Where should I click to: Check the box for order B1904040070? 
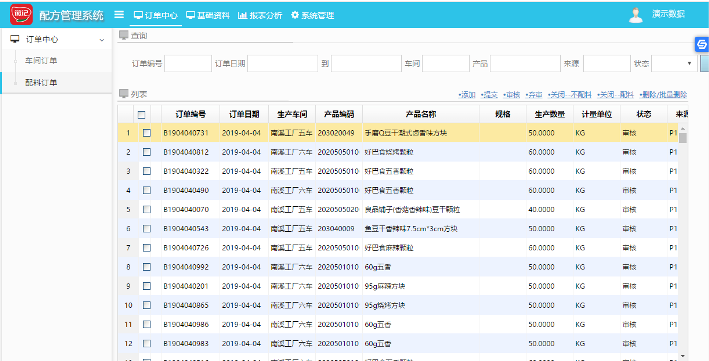click(x=147, y=209)
